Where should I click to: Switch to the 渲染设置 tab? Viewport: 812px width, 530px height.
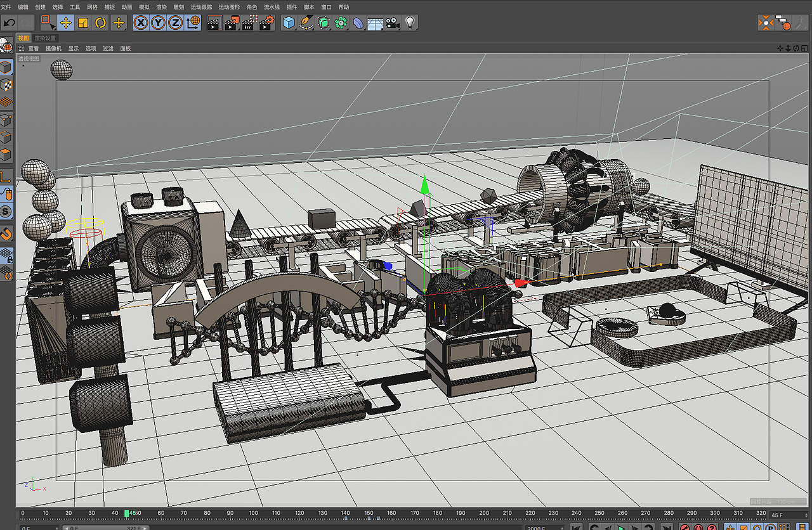46,38
